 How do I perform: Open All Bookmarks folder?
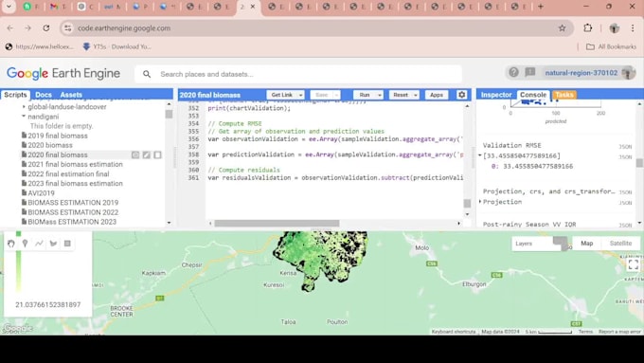(x=611, y=46)
